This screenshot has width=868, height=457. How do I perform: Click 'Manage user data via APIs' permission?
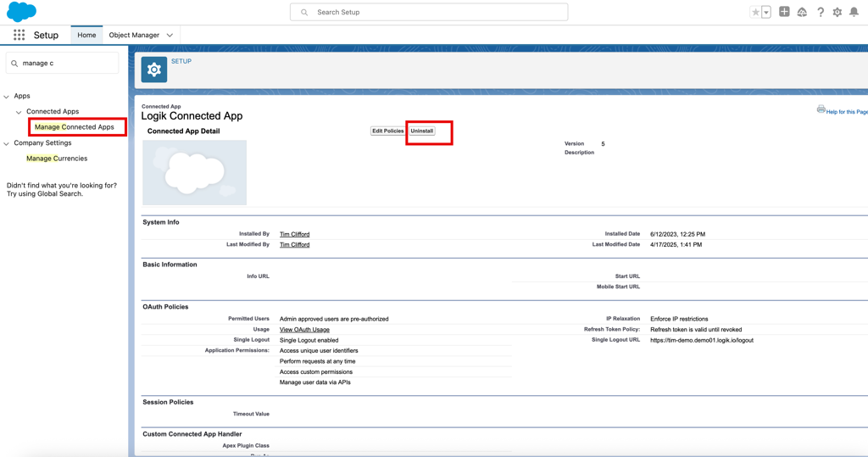315,382
